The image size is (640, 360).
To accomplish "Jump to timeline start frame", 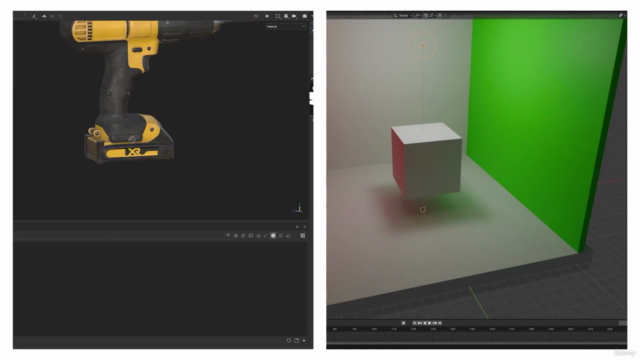I will [x=414, y=323].
